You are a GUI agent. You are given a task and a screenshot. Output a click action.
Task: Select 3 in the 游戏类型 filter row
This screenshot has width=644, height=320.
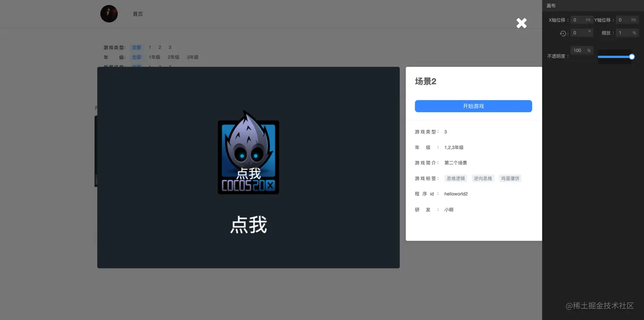(170, 47)
